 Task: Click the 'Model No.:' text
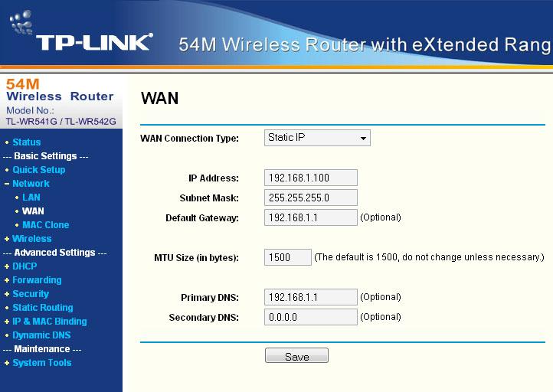31,110
